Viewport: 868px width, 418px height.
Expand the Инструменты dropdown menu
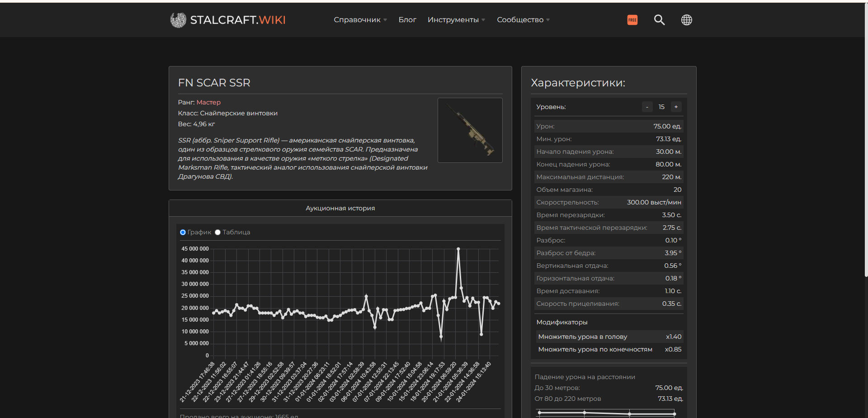tap(456, 20)
